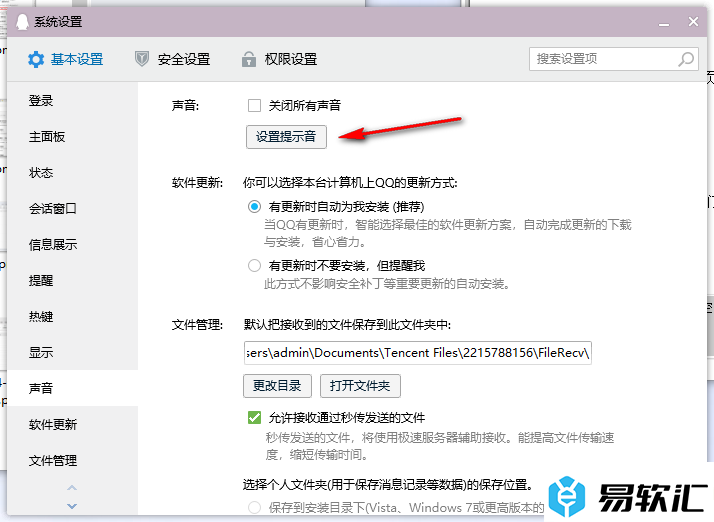Click the QQ penguin icon in title bar
Image resolution: width=714 pixels, height=522 pixels.
[x=22, y=21]
